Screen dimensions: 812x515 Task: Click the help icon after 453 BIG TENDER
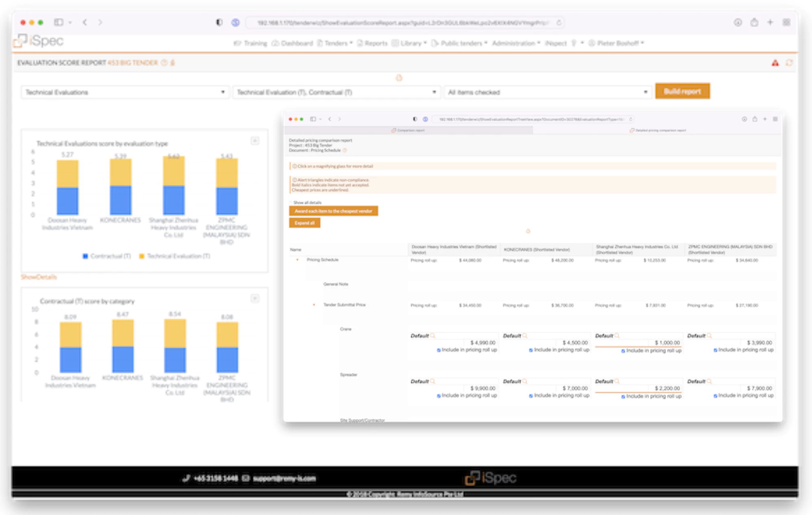click(164, 63)
